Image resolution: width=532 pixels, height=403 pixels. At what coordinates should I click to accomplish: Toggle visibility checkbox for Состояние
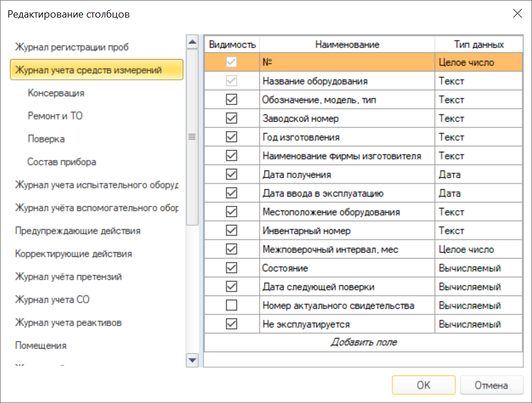pyautogui.click(x=231, y=268)
